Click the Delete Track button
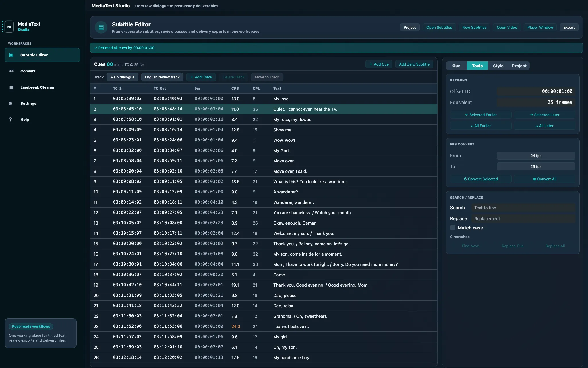The height and width of the screenshot is (368, 588). click(x=233, y=77)
